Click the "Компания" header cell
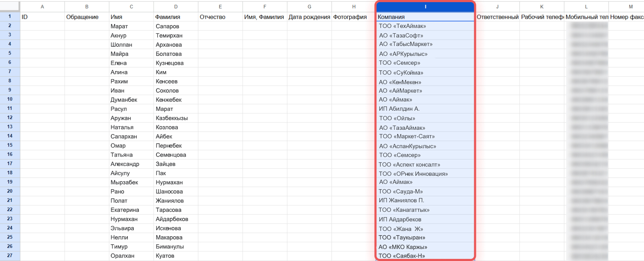The height and width of the screenshot is (261, 644). pyautogui.click(x=425, y=17)
